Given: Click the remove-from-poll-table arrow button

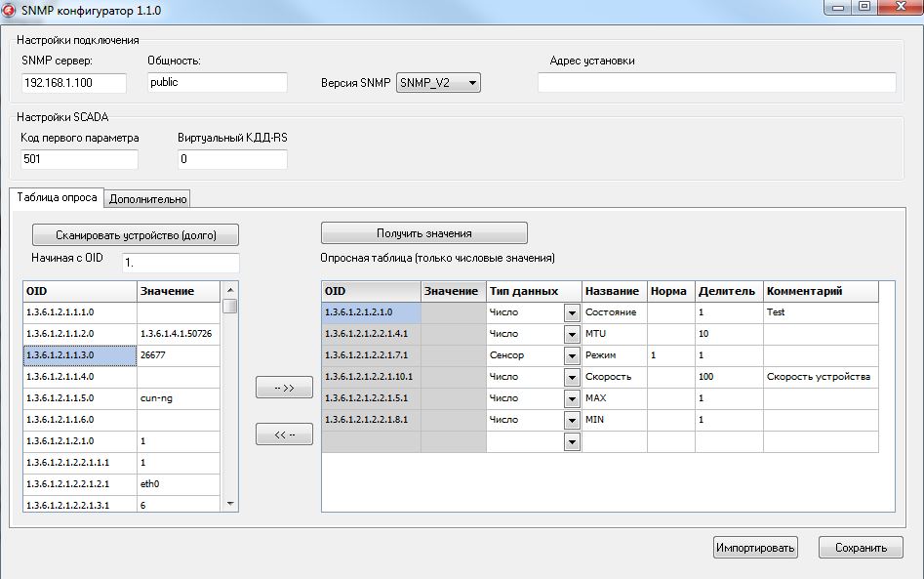Looking at the screenshot, I should click(284, 434).
